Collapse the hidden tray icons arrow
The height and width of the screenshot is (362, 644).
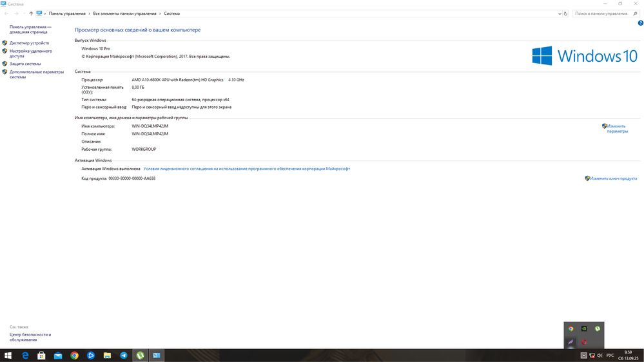pos(583,356)
